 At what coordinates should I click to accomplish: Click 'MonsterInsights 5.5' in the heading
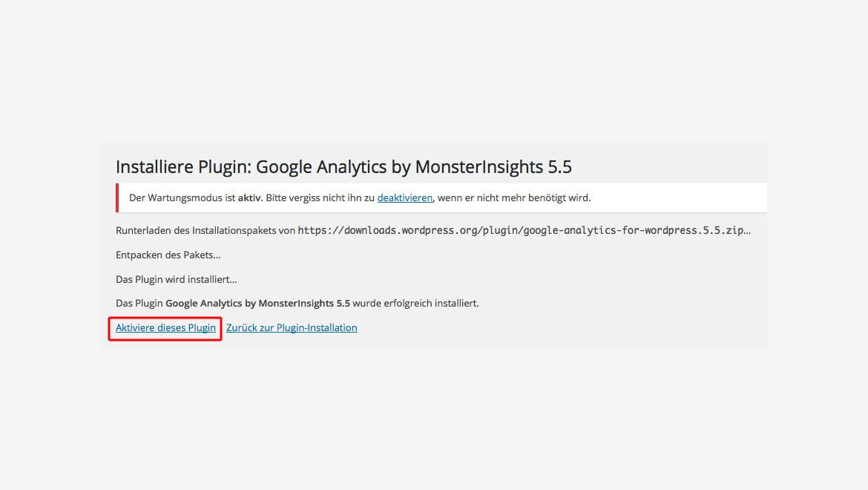coord(493,166)
